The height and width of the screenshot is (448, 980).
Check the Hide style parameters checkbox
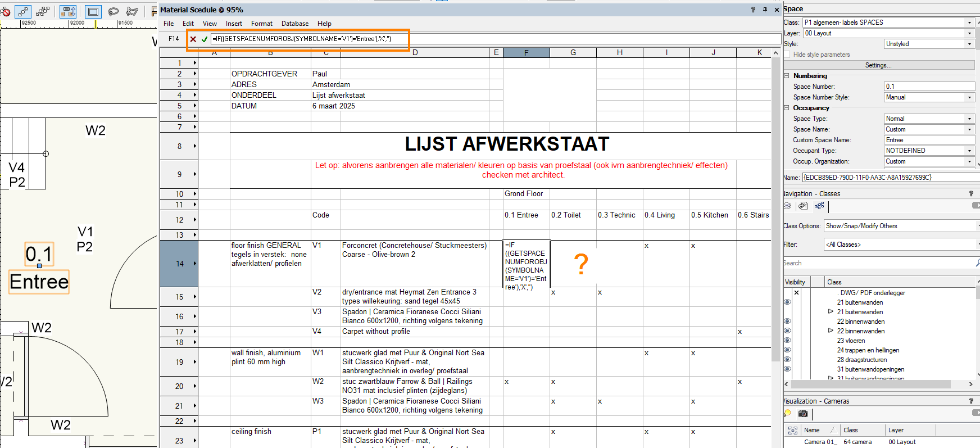[x=787, y=55]
